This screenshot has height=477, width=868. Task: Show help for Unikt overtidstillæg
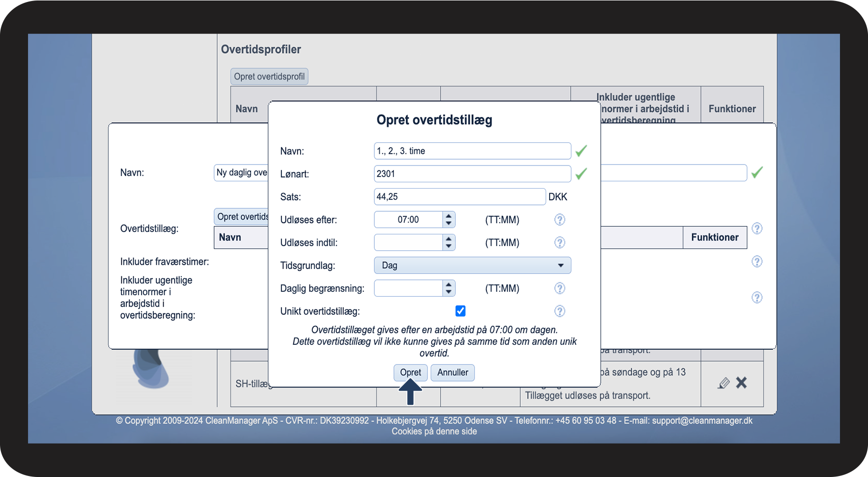[x=560, y=311]
